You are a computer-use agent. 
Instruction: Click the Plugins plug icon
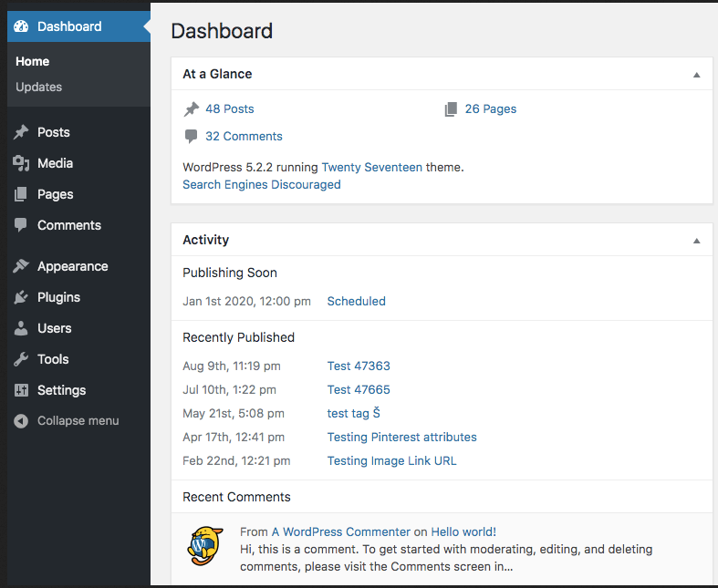pos(21,297)
